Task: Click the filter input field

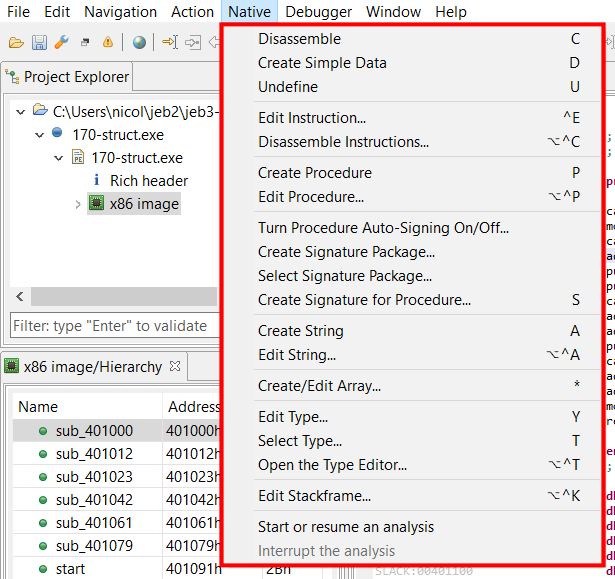Action: tap(115, 326)
